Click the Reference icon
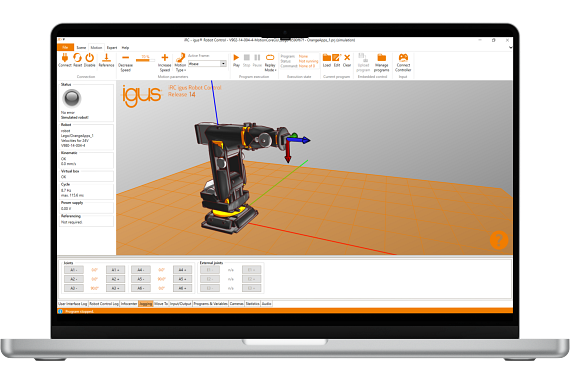 click(106, 57)
